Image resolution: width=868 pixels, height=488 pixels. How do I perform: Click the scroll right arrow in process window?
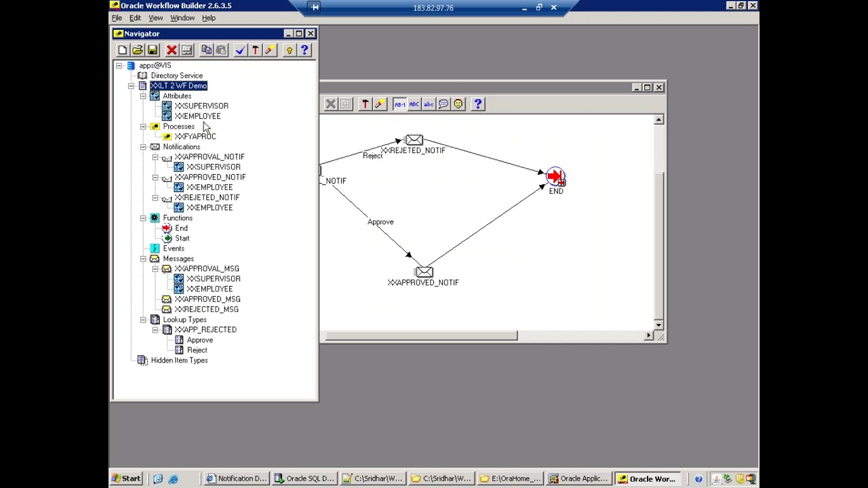tap(648, 335)
